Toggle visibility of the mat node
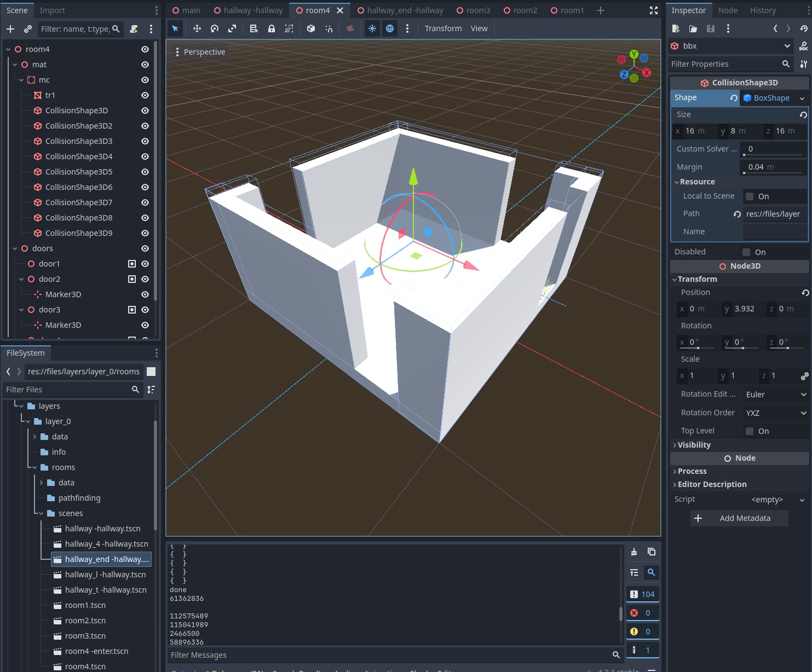812x672 pixels. (x=145, y=65)
